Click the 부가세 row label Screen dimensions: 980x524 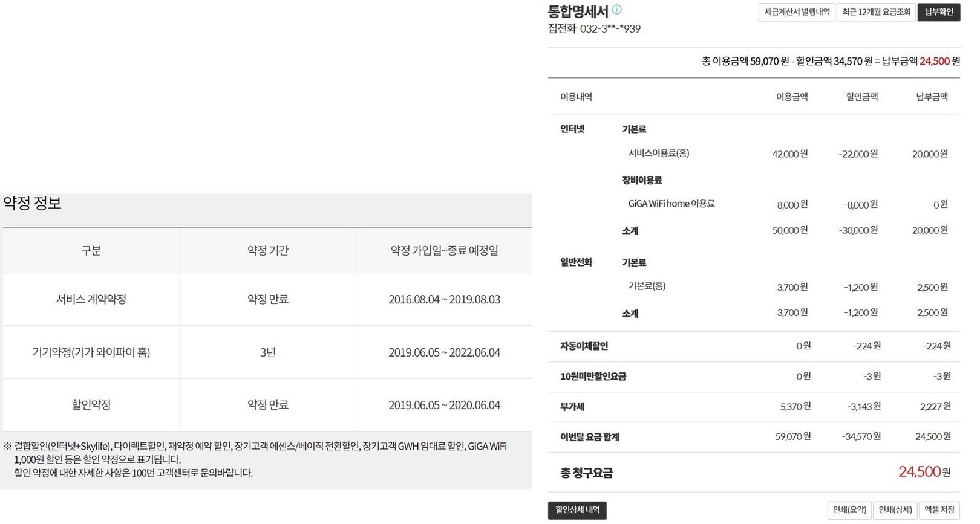coord(572,407)
